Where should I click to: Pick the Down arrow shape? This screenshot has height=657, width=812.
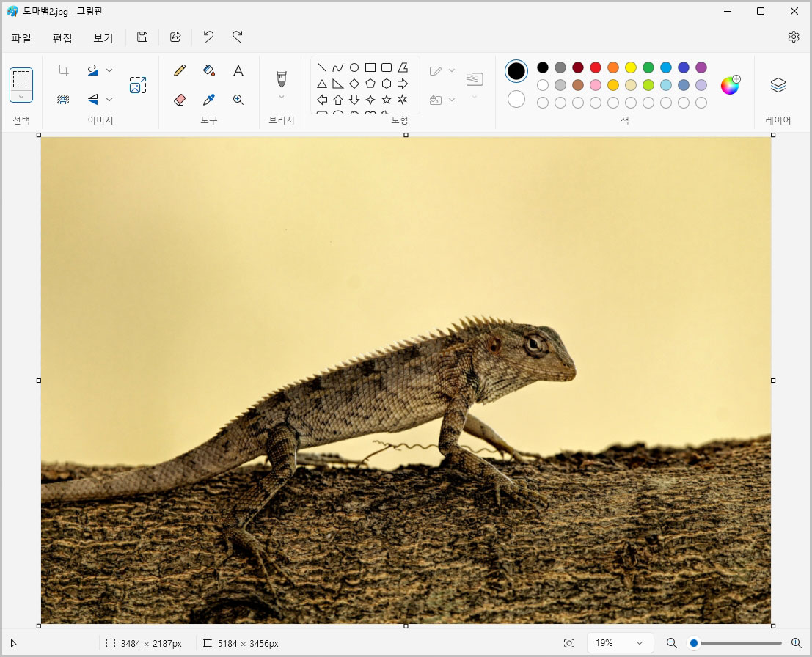coord(354,100)
